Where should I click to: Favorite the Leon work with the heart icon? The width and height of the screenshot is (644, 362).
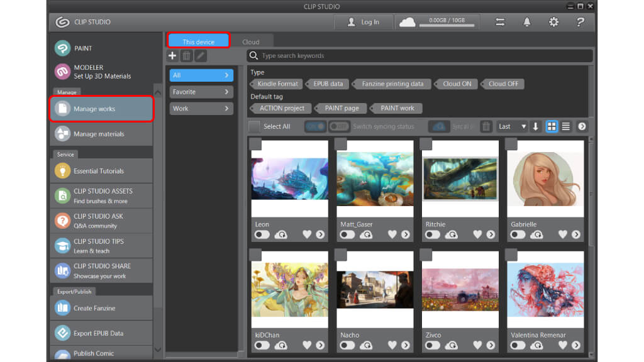click(x=307, y=234)
